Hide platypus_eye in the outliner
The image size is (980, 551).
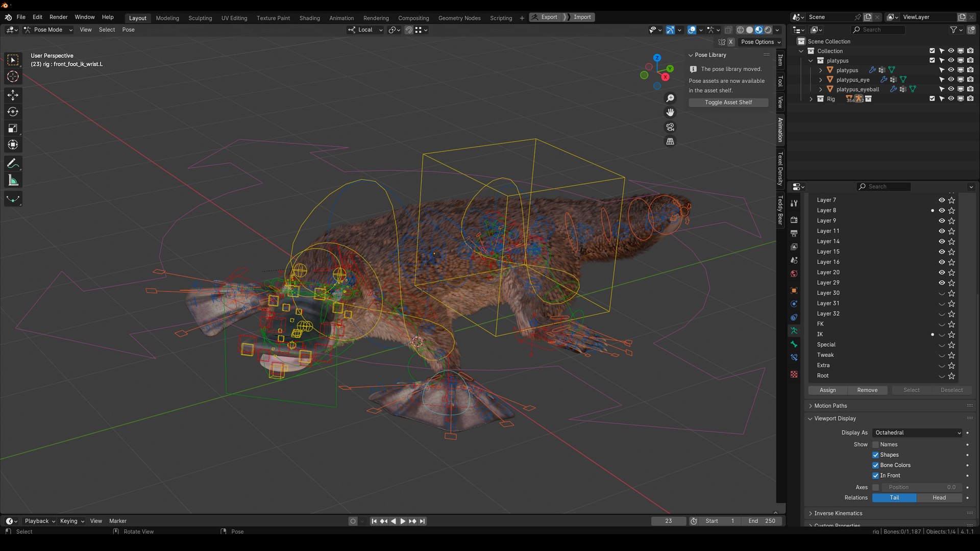[x=951, y=80]
